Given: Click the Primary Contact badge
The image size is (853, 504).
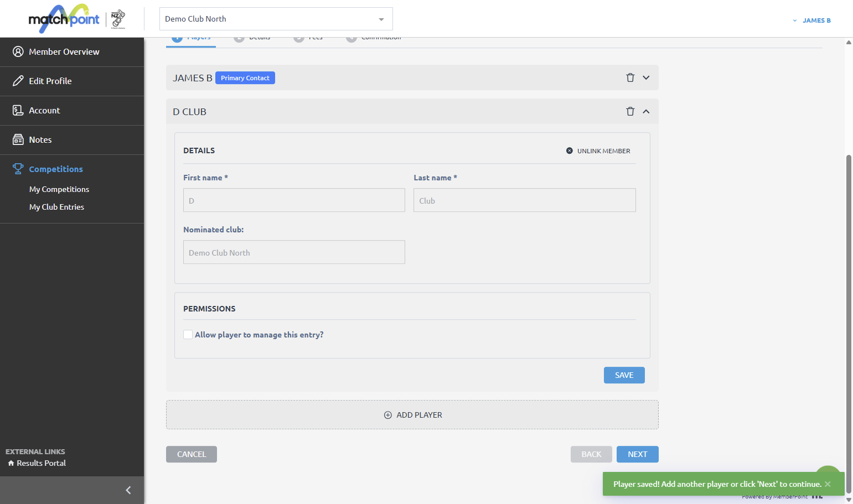Looking at the screenshot, I should 245,78.
